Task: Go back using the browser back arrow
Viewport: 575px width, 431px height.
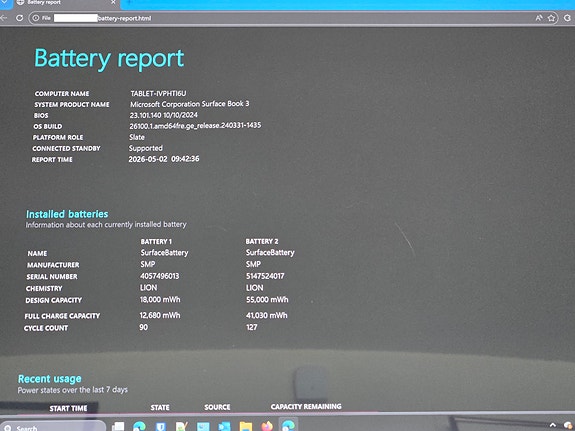Action: coord(4,18)
